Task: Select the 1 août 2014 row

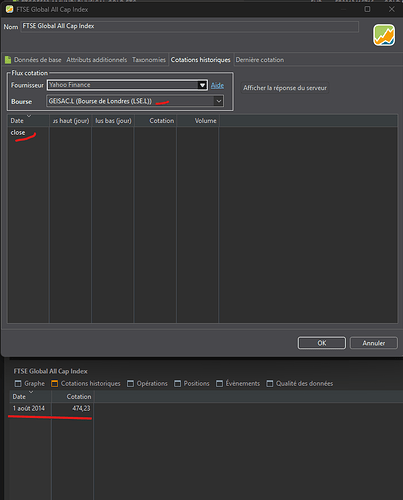Action: 51,408
